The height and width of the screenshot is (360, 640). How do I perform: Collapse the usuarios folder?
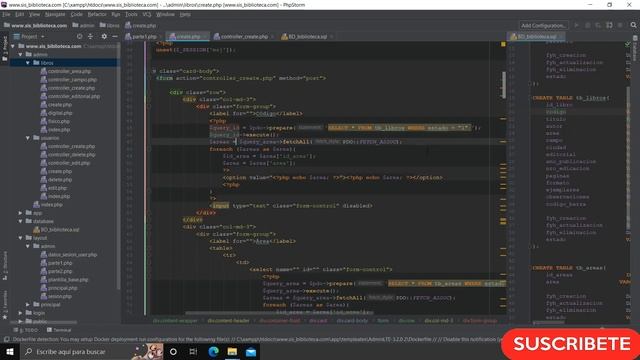(x=28, y=138)
